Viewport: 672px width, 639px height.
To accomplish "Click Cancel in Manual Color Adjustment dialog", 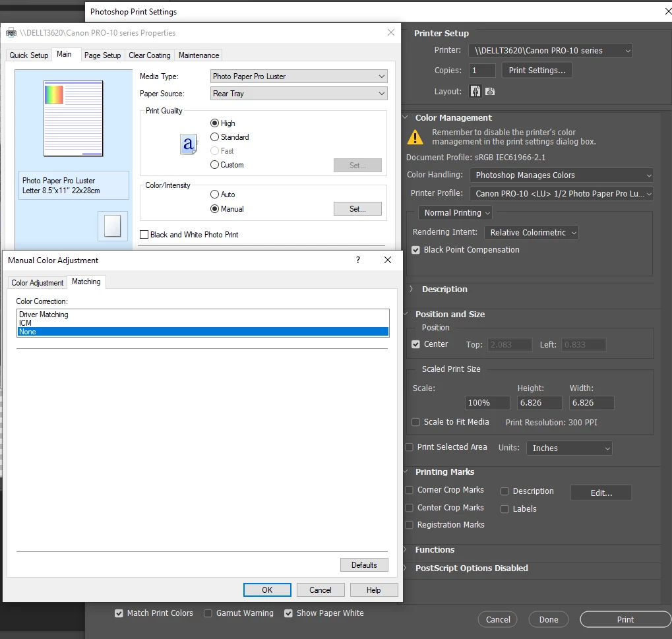I will coord(321,590).
